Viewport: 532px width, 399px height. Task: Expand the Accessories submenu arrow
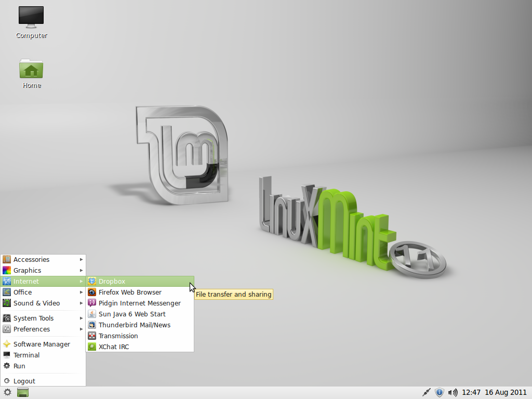point(82,260)
